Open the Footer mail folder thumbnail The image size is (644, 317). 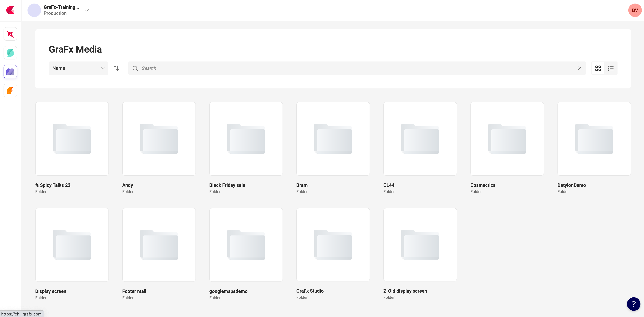coord(159,245)
